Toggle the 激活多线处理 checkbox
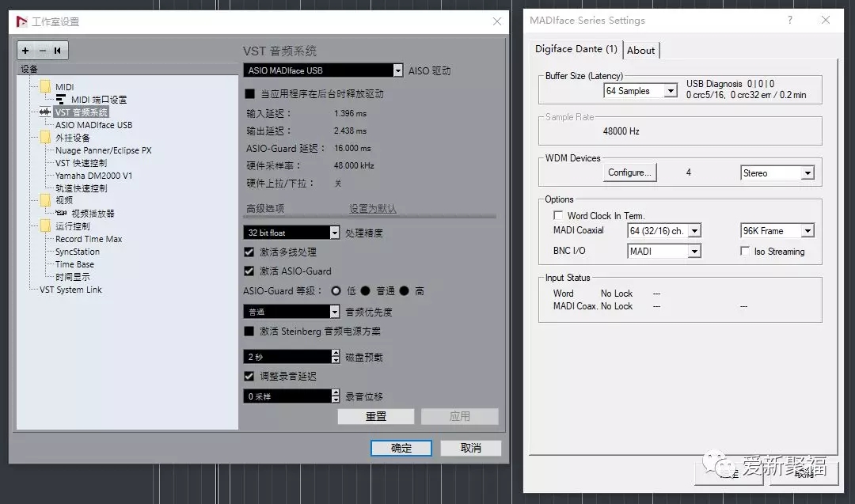Screen dimensions: 855x504 (x=250, y=252)
